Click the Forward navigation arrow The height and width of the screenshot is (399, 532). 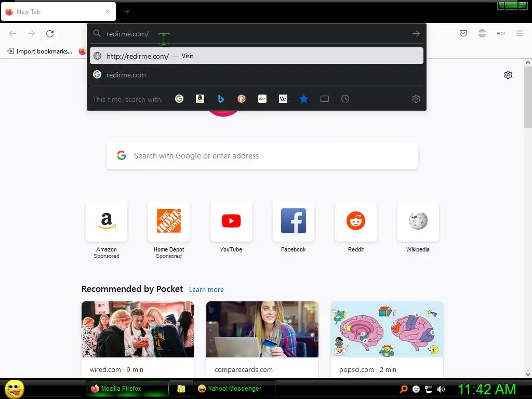pyautogui.click(x=31, y=34)
